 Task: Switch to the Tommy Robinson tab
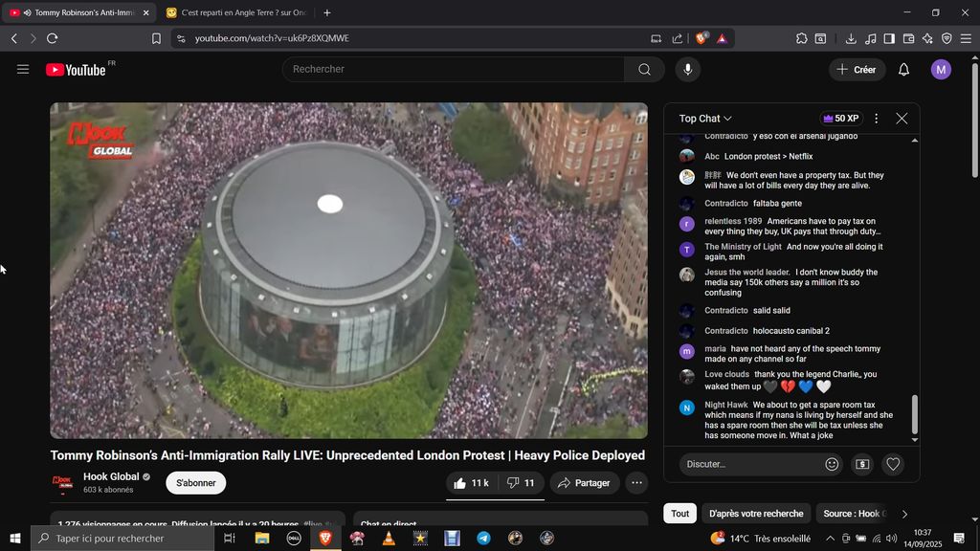79,12
